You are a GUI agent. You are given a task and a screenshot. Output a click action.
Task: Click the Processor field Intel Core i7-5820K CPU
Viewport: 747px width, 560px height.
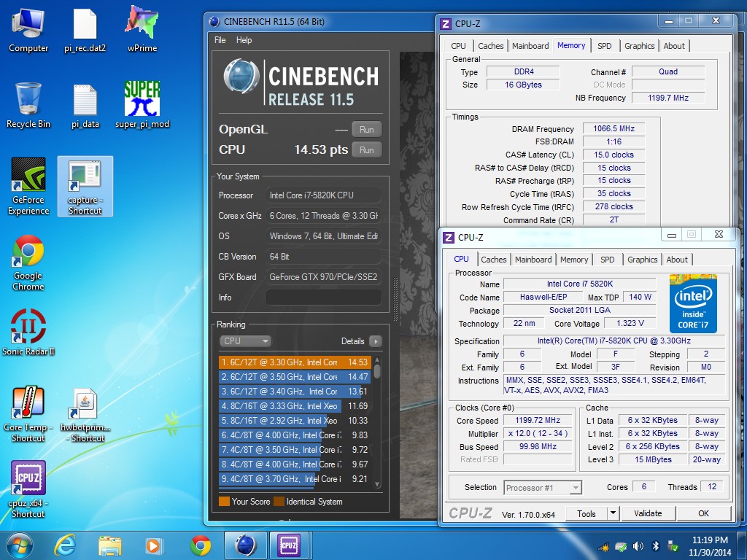(x=323, y=195)
